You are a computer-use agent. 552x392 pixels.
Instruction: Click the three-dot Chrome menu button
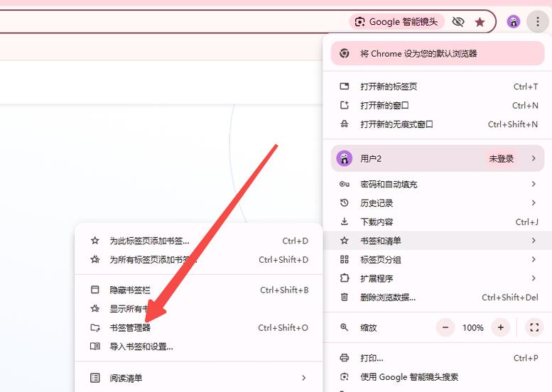(x=538, y=22)
